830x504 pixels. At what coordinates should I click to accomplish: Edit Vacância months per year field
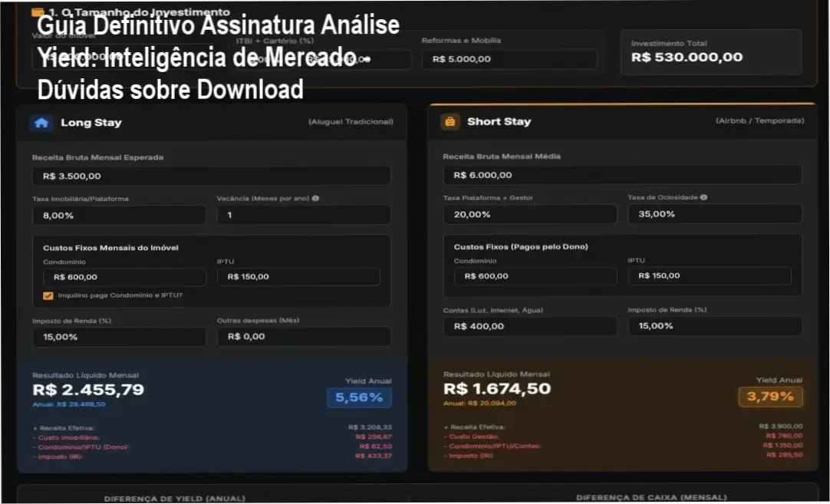click(303, 215)
